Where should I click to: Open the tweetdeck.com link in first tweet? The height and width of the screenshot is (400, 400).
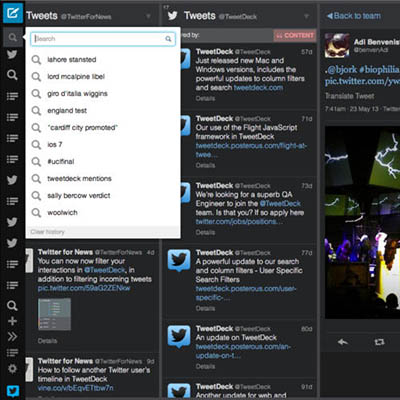(258, 88)
